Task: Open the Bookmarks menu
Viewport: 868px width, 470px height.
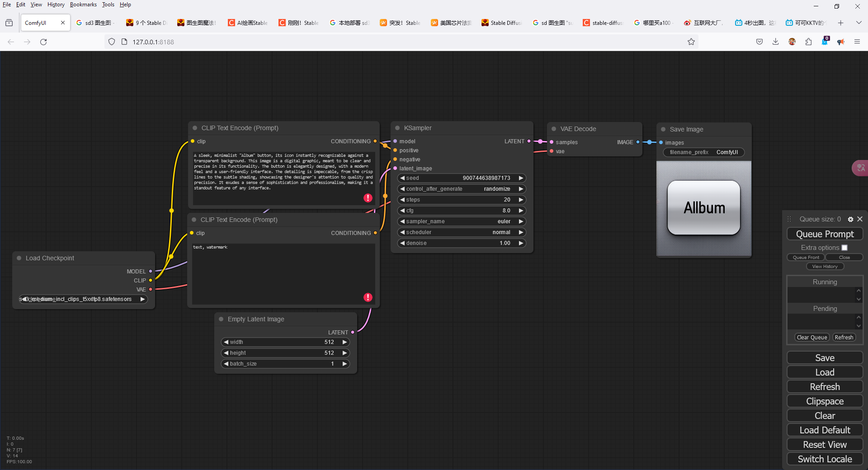Action: pos(83,5)
